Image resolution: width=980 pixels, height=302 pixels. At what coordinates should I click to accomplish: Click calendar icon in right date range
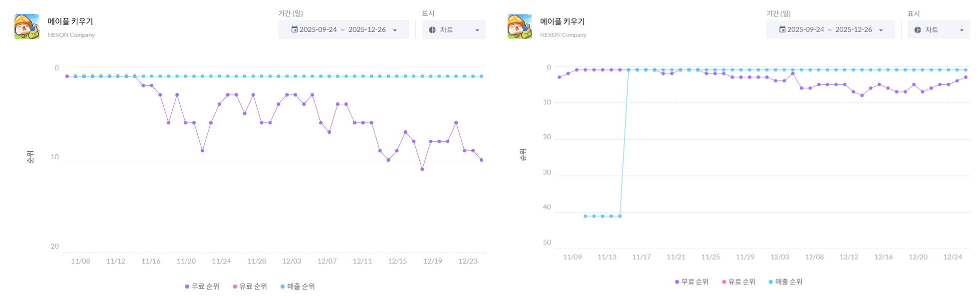[x=782, y=29]
